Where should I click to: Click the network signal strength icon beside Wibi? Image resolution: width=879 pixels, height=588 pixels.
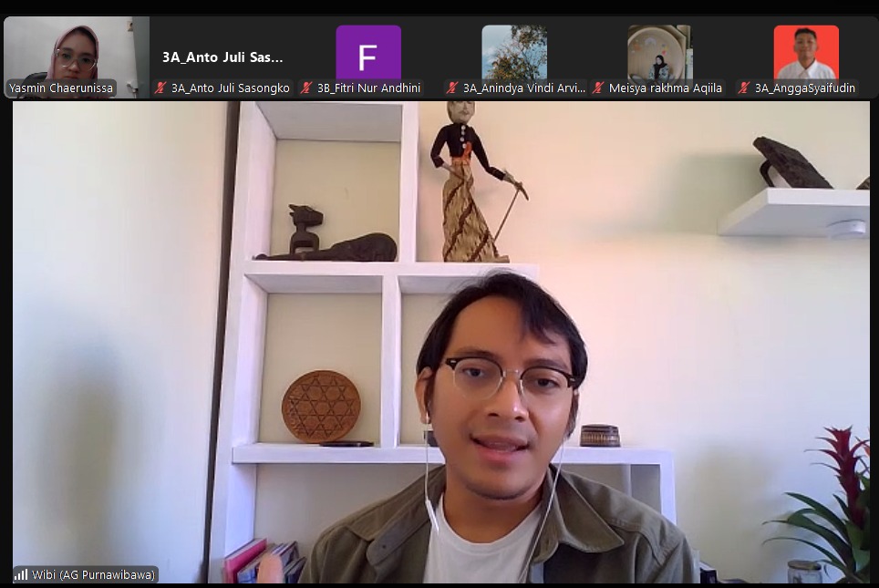pyautogui.click(x=21, y=574)
